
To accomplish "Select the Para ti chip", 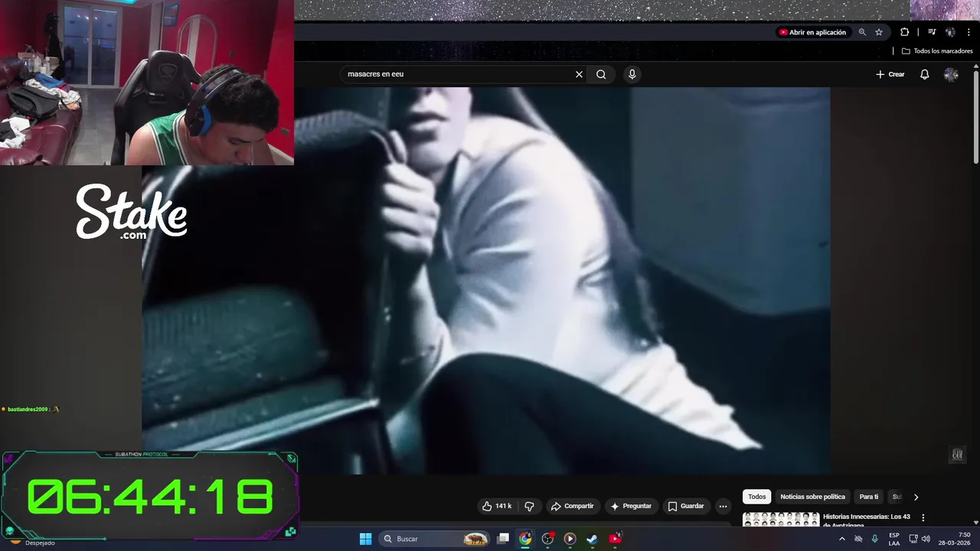I will coord(869,497).
